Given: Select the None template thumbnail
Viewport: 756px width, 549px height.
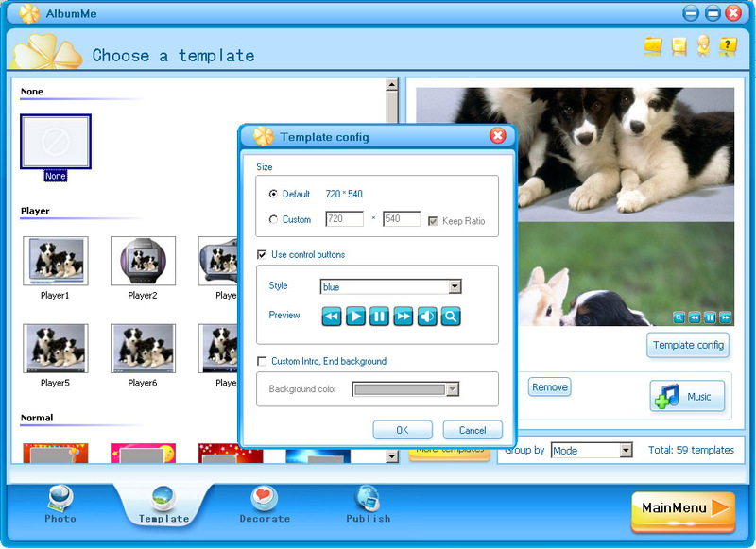Looking at the screenshot, I should coord(56,142).
